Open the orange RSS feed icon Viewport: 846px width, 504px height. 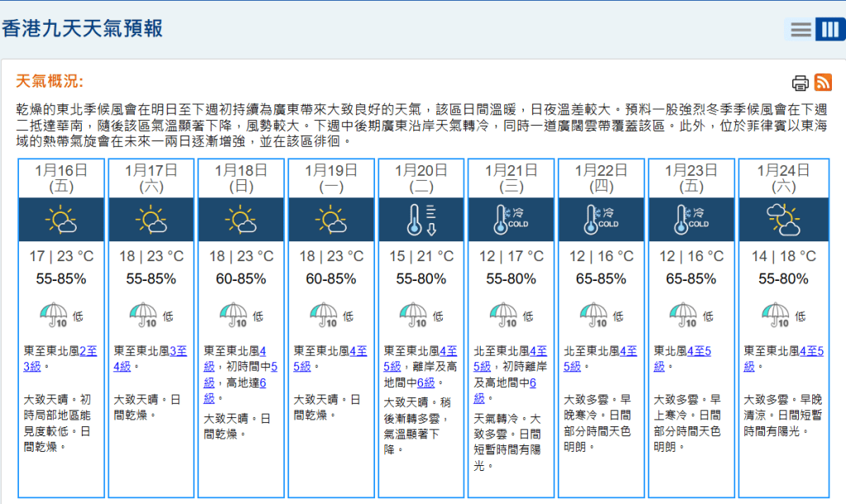tap(823, 82)
